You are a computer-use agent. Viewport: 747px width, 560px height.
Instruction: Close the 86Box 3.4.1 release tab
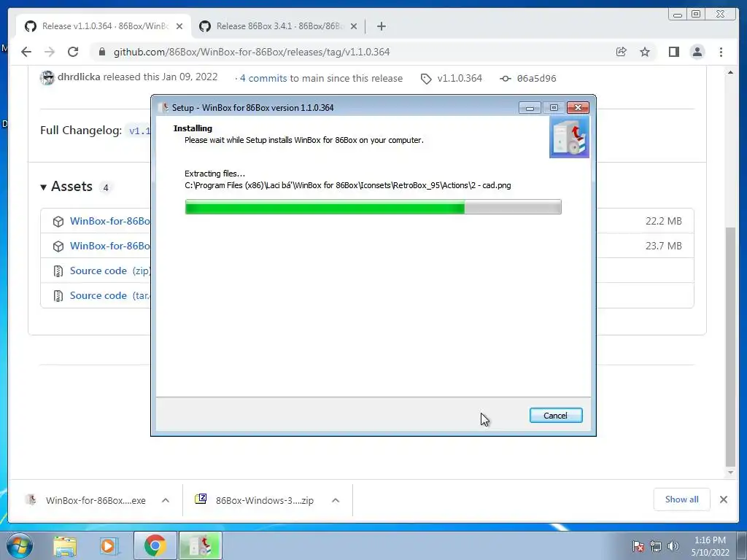coord(354,26)
